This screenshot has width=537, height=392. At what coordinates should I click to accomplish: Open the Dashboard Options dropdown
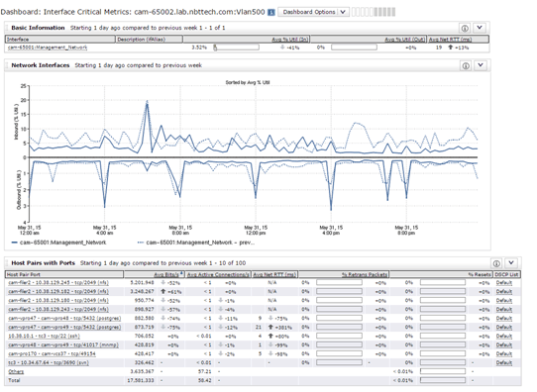click(x=313, y=12)
